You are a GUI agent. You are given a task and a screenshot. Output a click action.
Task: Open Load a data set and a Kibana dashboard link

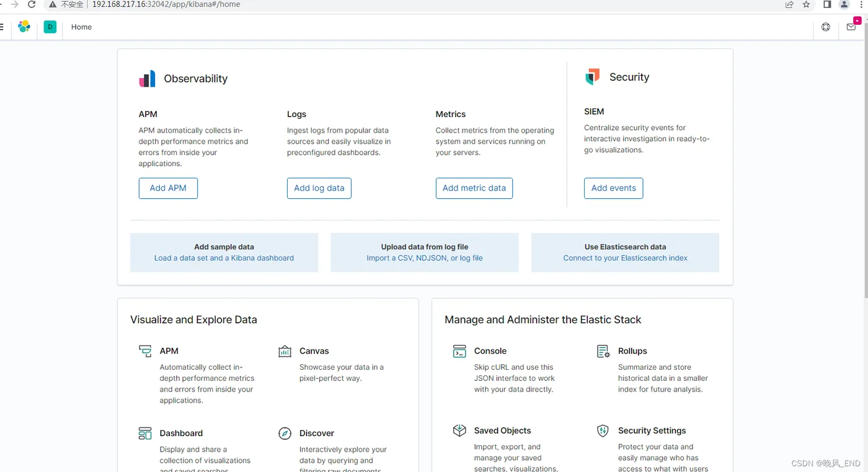click(224, 258)
